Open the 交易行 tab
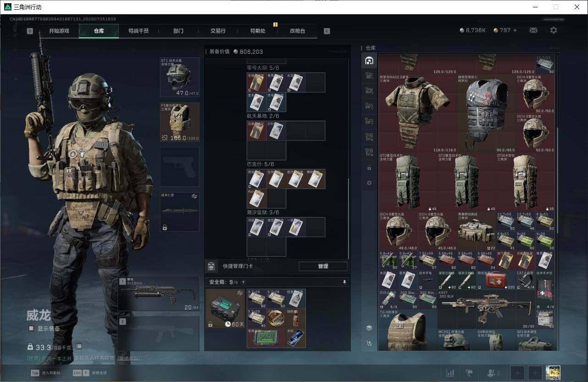The height and width of the screenshot is (382, 588). (x=218, y=31)
